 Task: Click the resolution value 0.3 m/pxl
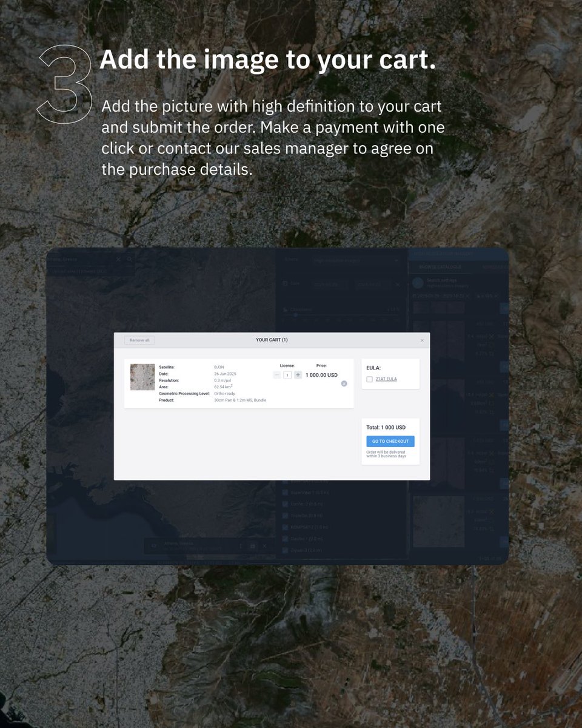click(x=222, y=380)
